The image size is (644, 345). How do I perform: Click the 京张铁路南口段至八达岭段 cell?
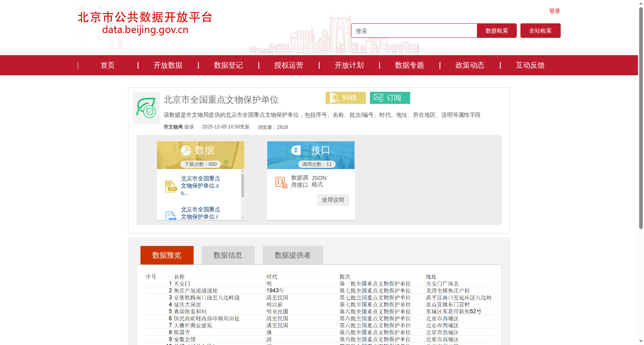(207, 298)
